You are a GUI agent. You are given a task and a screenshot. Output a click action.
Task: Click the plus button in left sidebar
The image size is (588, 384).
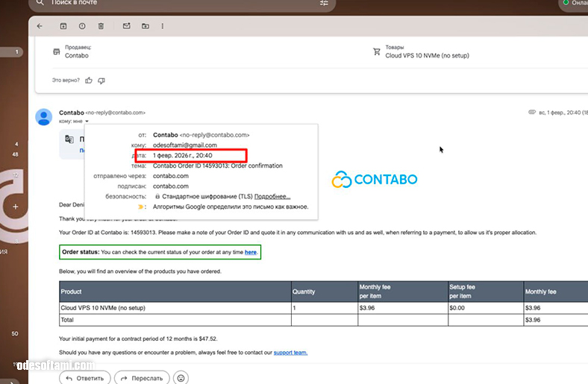coord(16,207)
